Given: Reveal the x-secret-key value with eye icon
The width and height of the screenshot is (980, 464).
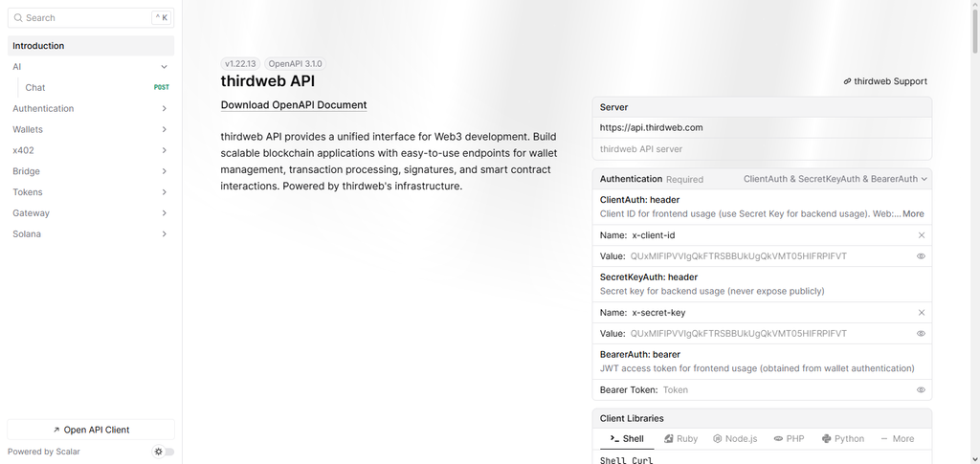Looking at the screenshot, I should click(921, 334).
